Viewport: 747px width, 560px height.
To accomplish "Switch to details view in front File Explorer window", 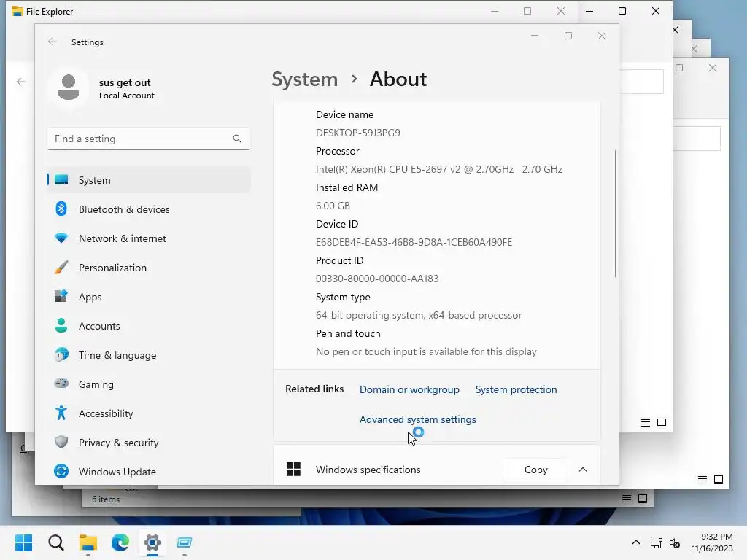I will [x=646, y=423].
